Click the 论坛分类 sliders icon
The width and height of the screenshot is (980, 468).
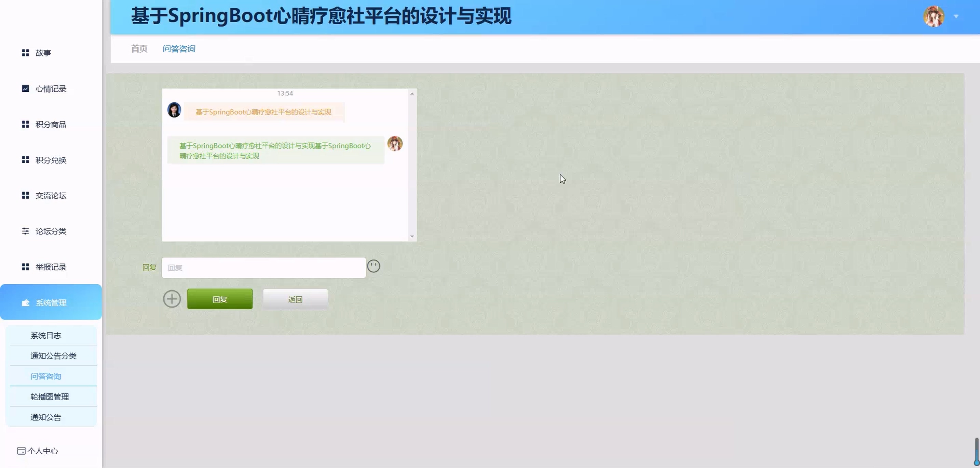26,231
